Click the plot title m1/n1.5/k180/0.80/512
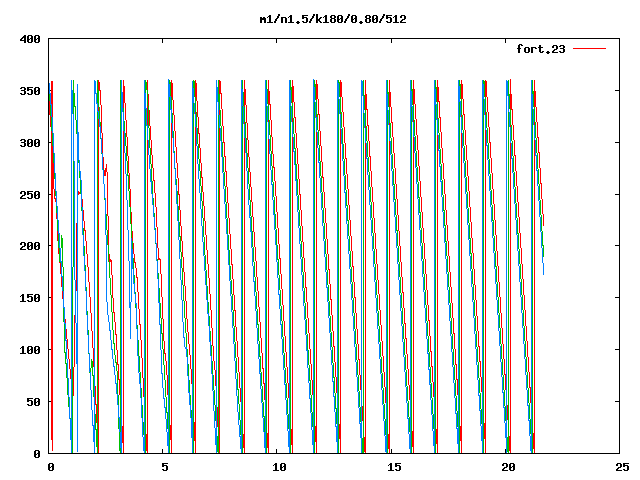The height and width of the screenshot is (480, 640). 333,19
